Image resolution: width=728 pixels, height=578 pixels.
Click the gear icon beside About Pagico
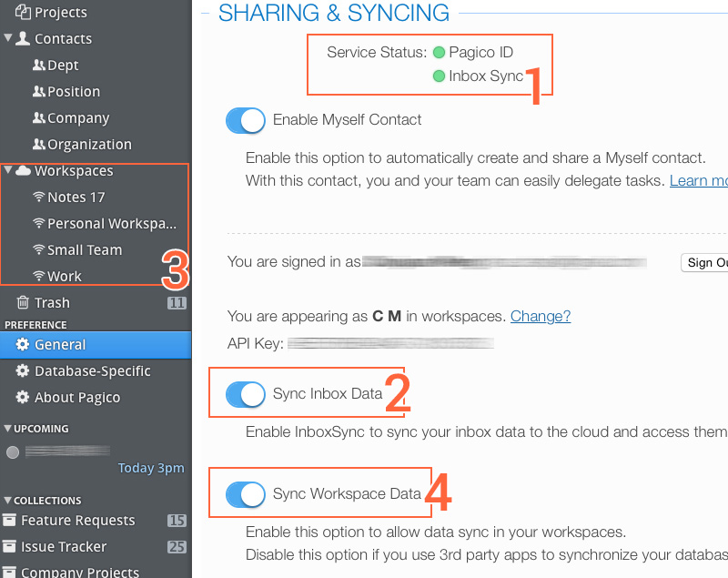pos(23,397)
